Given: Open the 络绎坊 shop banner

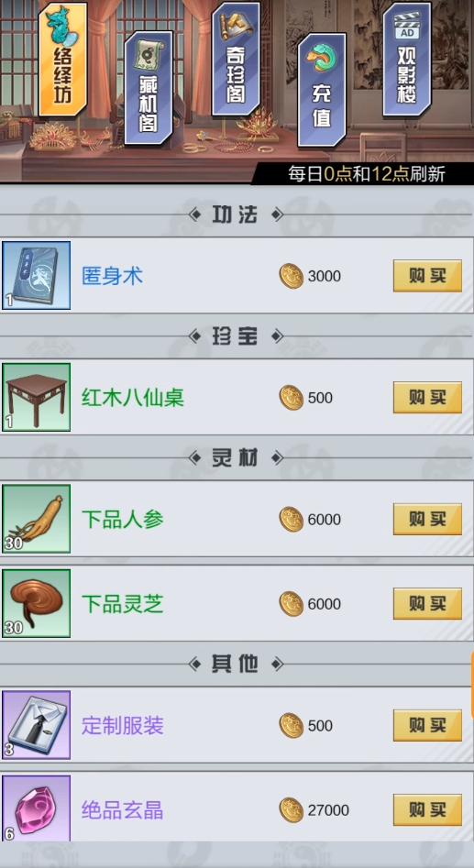Looking at the screenshot, I should pyautogui.click(x=62, y=60).
